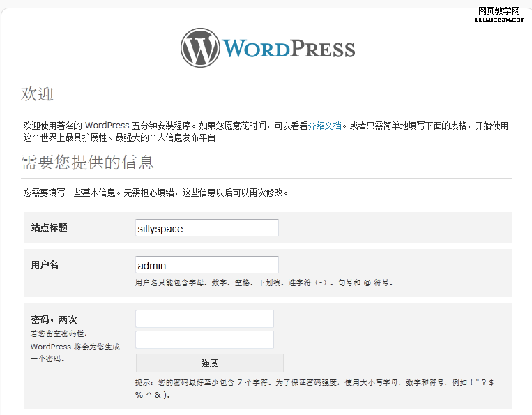Focus the 用户名 field containing admin
532x415 pixels.
(206, 265)
